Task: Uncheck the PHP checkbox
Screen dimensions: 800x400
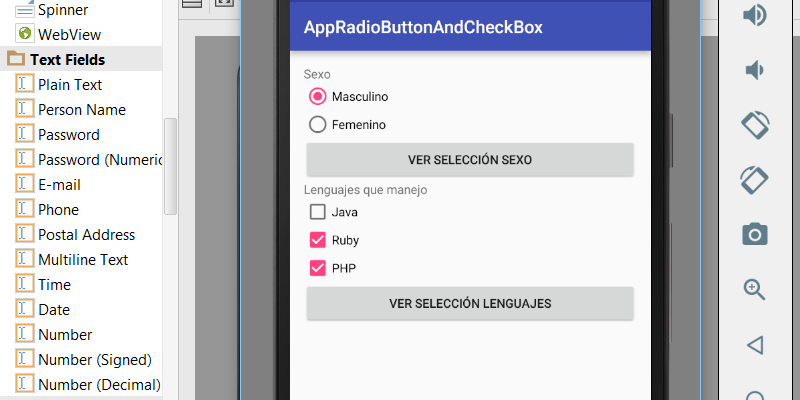Action: 318,268
